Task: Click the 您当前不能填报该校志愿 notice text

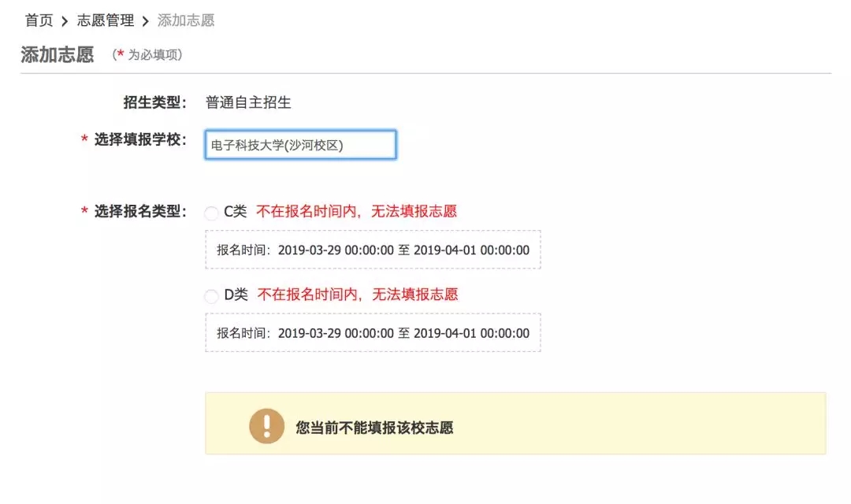Action: coord(374,428)
